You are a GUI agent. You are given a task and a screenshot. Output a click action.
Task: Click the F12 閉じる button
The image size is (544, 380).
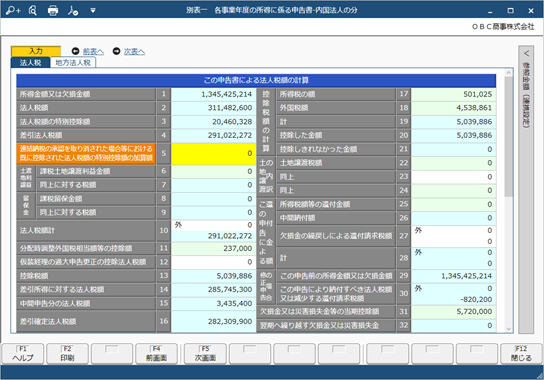(x=521, y=354)
